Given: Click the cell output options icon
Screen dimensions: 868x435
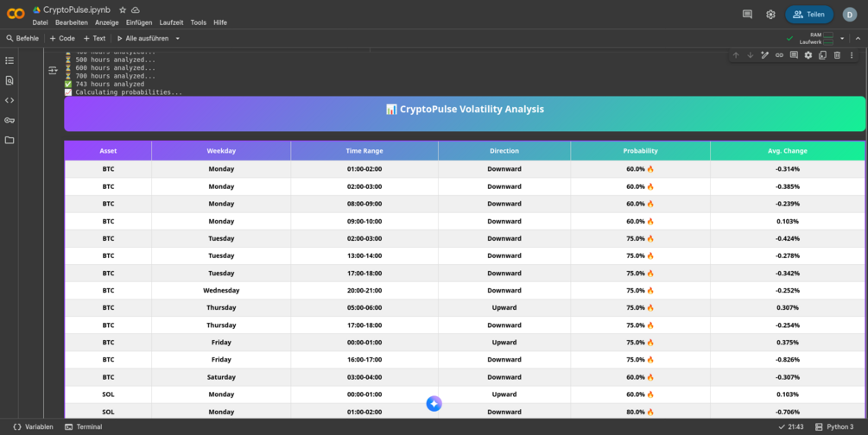Looking at the screenshot, I should tap(53, 70).
